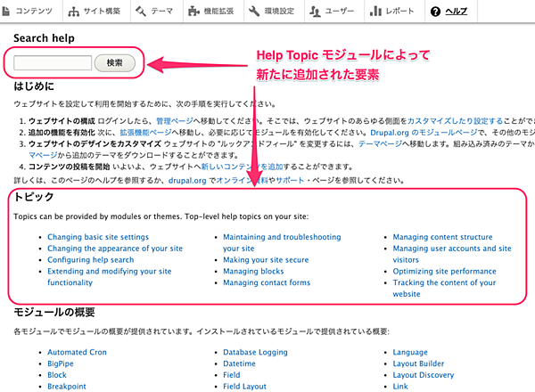Image resolution: width=535 pixels, height=392 pixels.
Task: Open Layout Builder module overview
Action: pos(418,363)
